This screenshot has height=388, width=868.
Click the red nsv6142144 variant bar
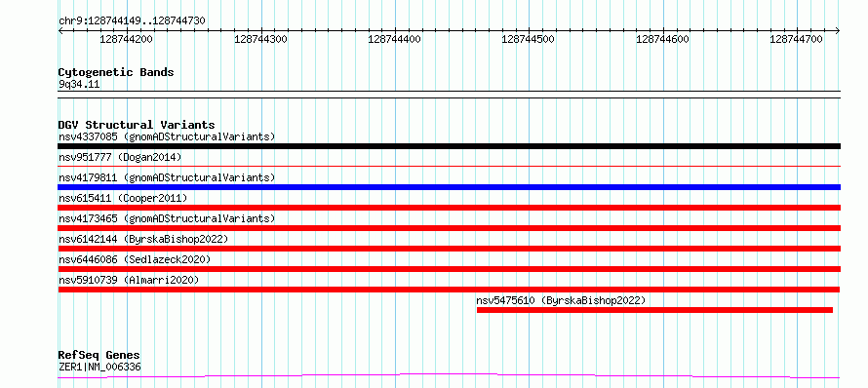pyautogui.click(x=449, y=249)
